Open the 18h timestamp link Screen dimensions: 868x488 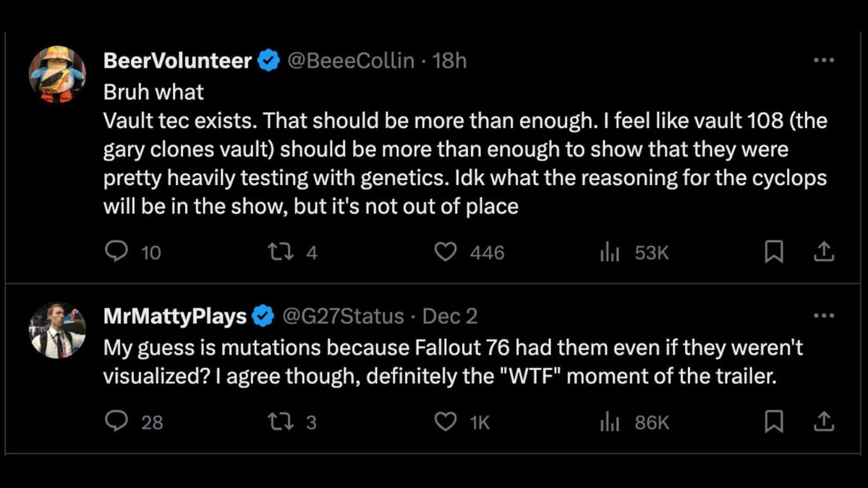pos(449,61)
